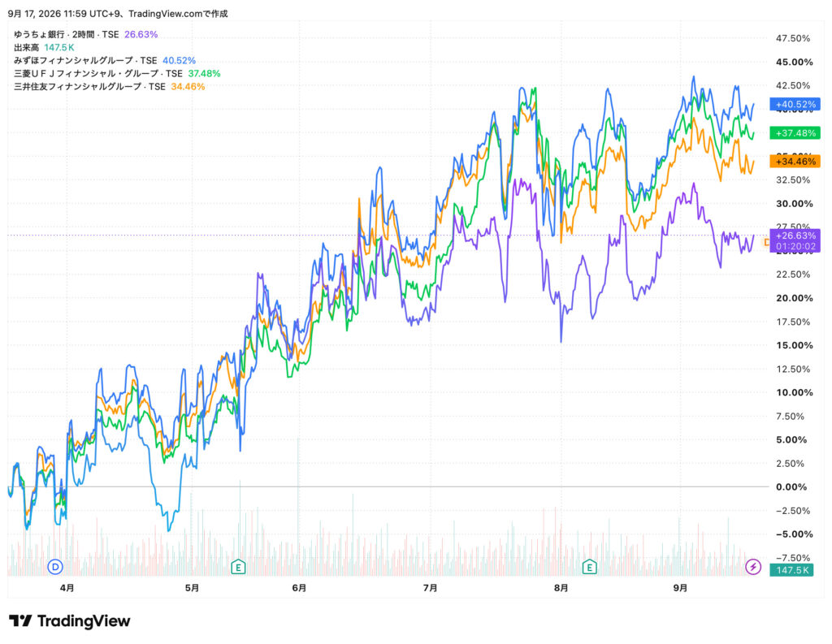This screenshot has height=644, width=832.
Task: Click the blue +40.52% price label
Action: [x=795, y=105]
